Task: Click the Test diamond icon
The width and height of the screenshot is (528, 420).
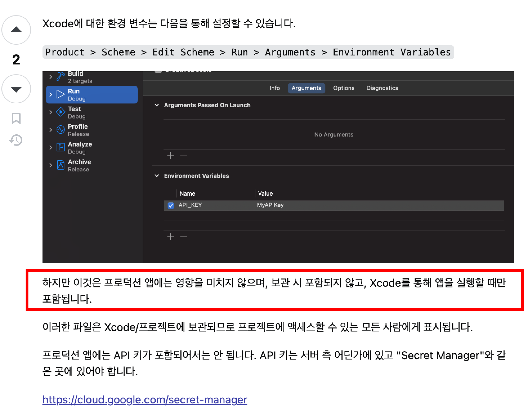Action: [x=61, y=112]
